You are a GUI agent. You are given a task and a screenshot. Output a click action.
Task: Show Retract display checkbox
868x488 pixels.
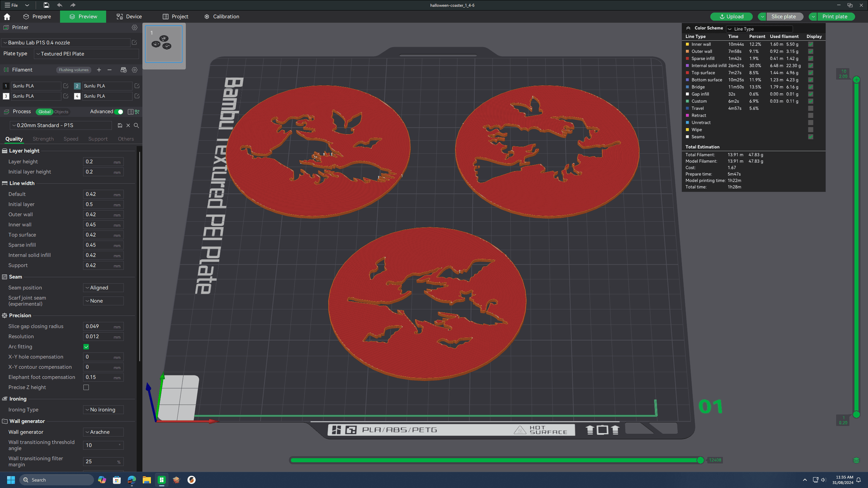tap(811, 116)
